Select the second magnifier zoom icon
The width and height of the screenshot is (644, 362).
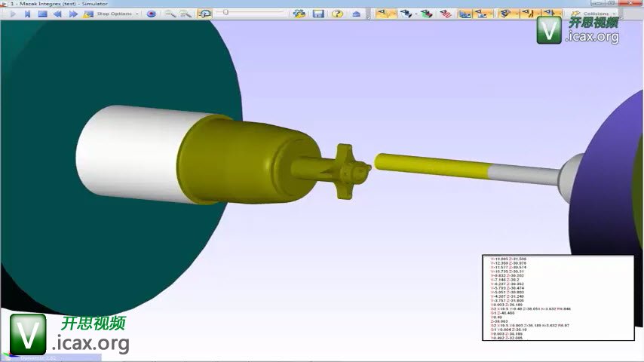click(x=186, y=14)
